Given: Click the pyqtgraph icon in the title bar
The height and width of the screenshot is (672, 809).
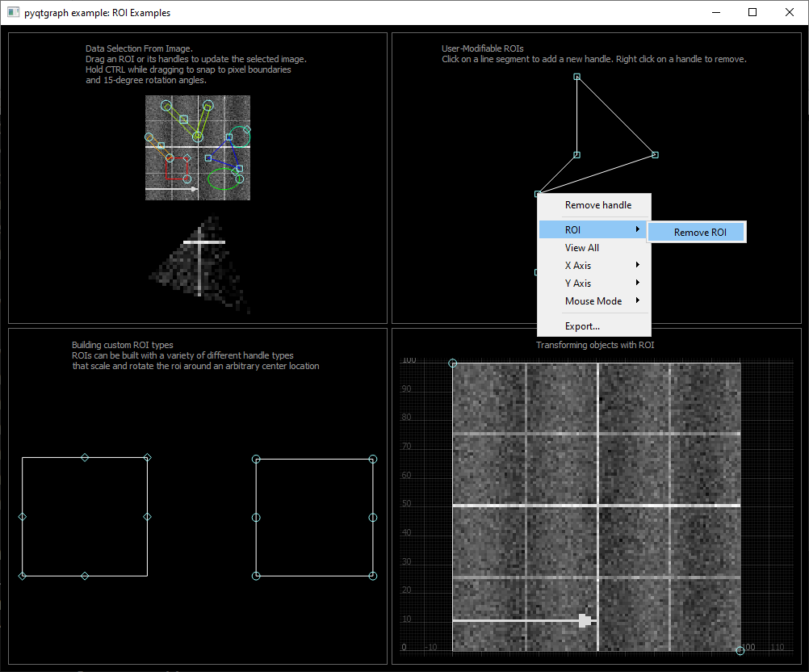Looking at the screenshot, I should click(x=14, y=12).
